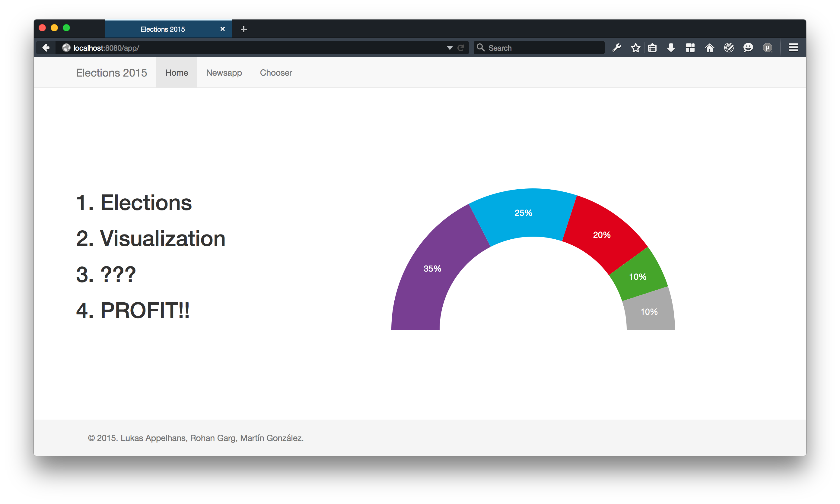The width and height of the screenshot is (840, 504).
Task: Click the Hello chat smiley icon
Action: tap(748, 48)
